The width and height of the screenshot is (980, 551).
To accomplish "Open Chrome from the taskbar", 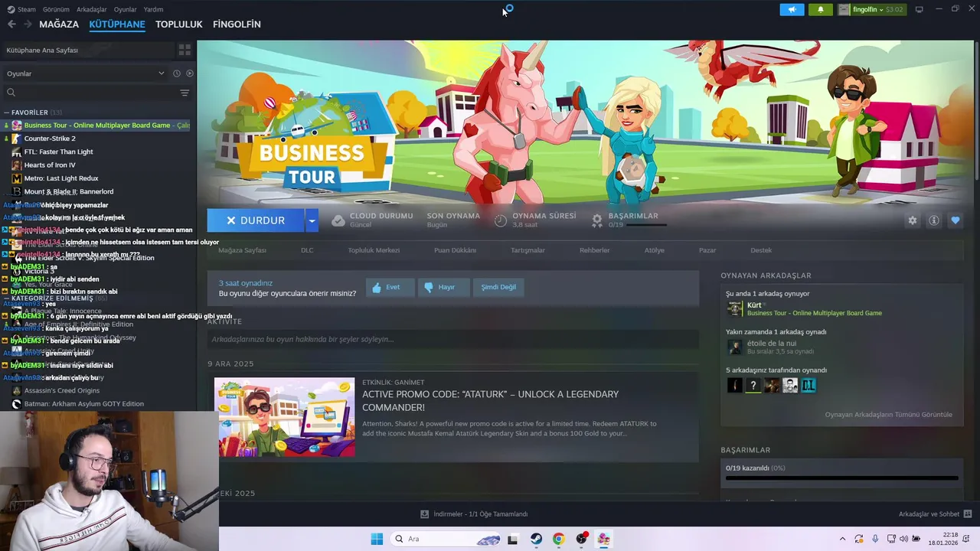I will (x=558, y=539).
